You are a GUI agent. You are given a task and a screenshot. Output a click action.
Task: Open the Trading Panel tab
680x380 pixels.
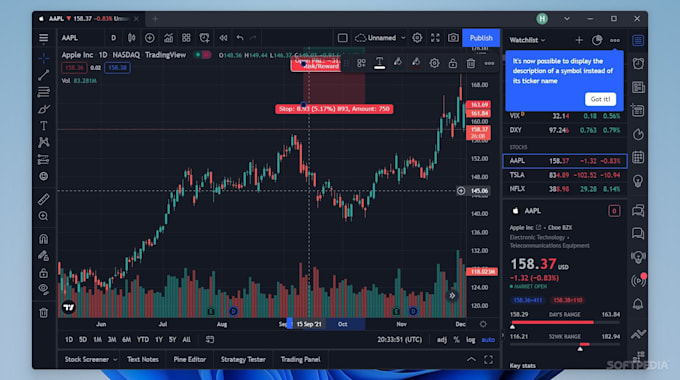301,360
